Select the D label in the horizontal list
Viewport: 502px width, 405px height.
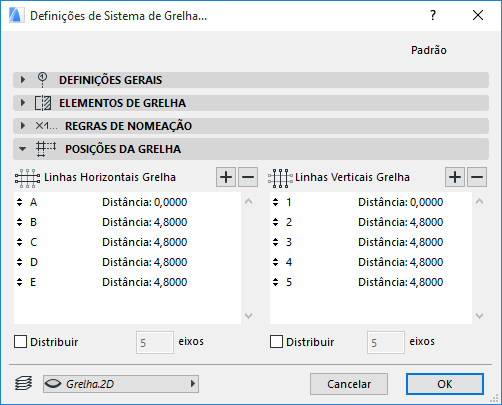point(34,262)
